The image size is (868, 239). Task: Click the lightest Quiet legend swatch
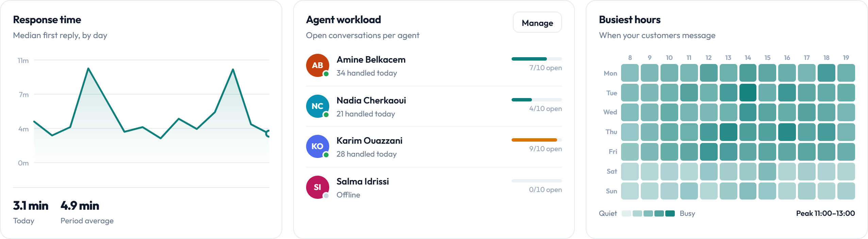626,213
